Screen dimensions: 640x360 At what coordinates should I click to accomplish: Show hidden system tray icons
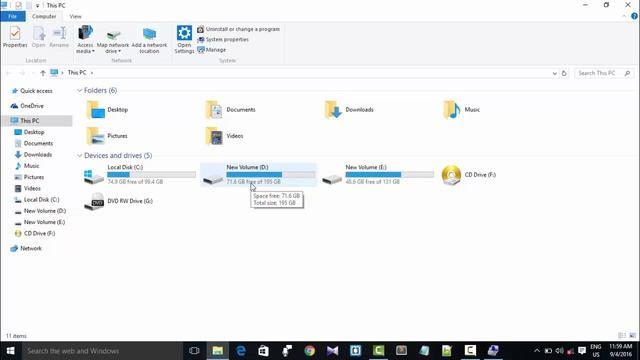coord(537,351)
